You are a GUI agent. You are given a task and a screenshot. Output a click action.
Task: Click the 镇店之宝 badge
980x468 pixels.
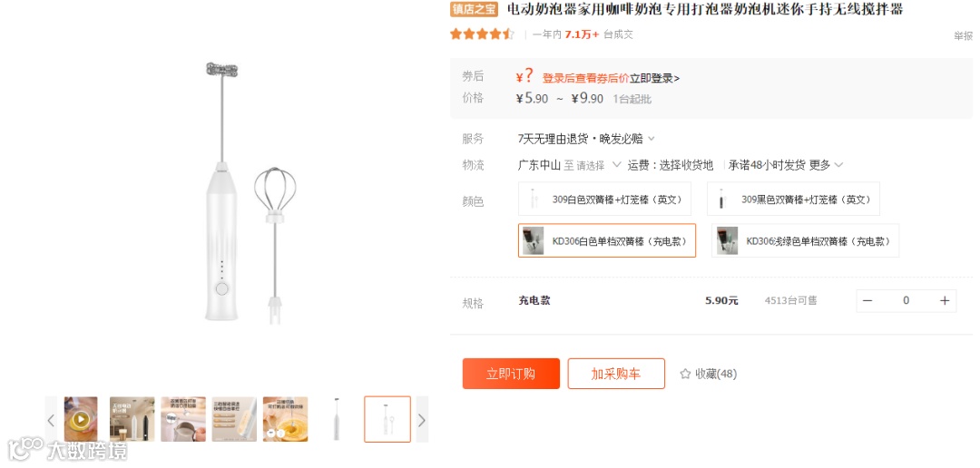[x=474, y=9]
